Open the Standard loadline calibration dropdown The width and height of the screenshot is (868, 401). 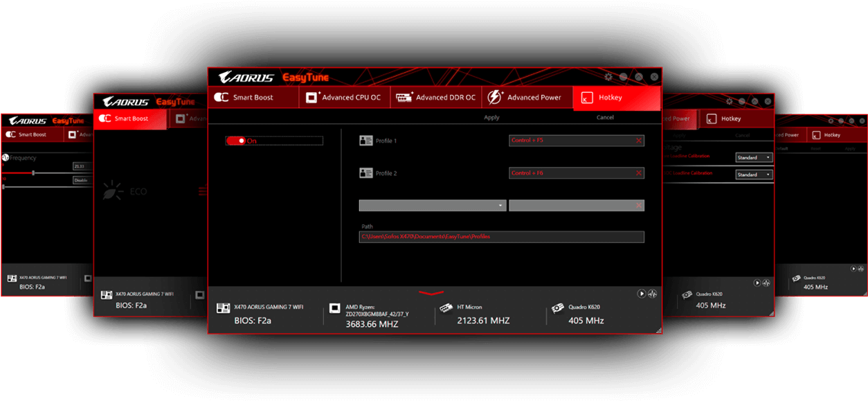[x=753, y=157]
